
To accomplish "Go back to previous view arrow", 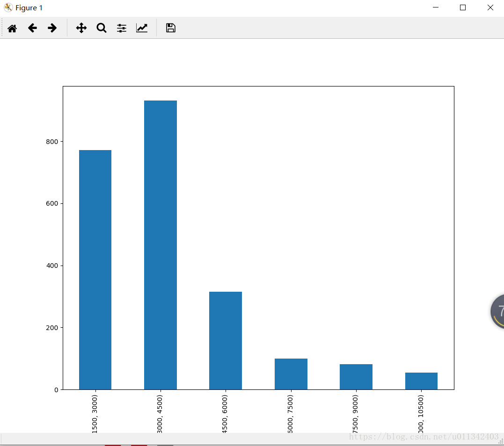I will 32,28.
